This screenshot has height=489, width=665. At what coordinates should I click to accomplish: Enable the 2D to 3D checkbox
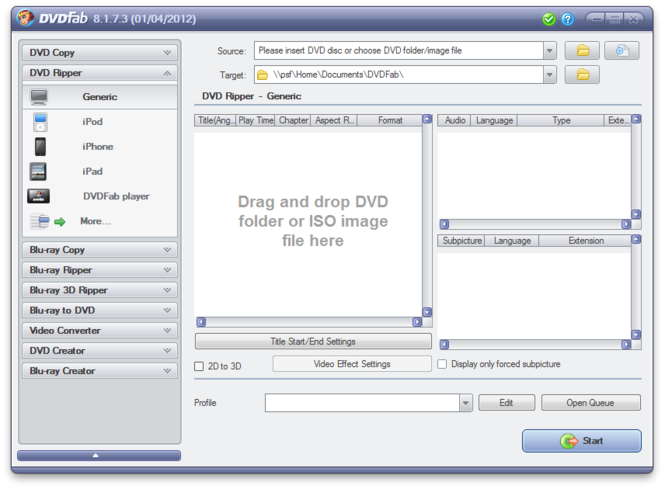(199, 366)
